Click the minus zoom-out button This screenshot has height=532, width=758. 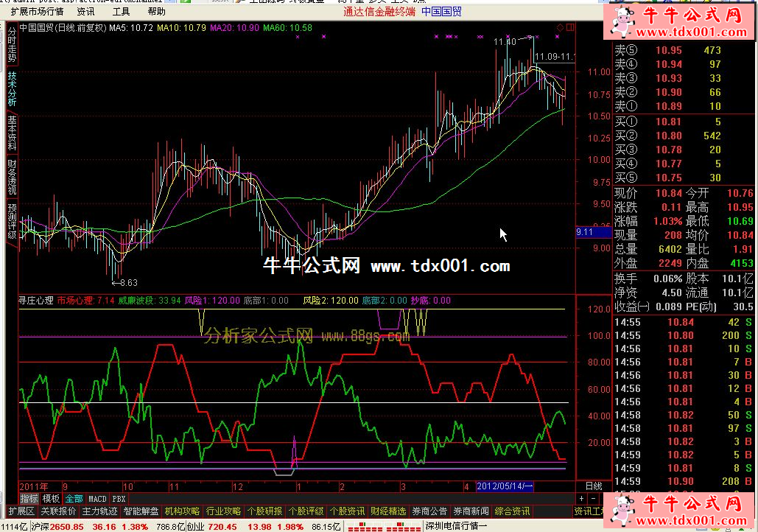(x=594, y=498)
